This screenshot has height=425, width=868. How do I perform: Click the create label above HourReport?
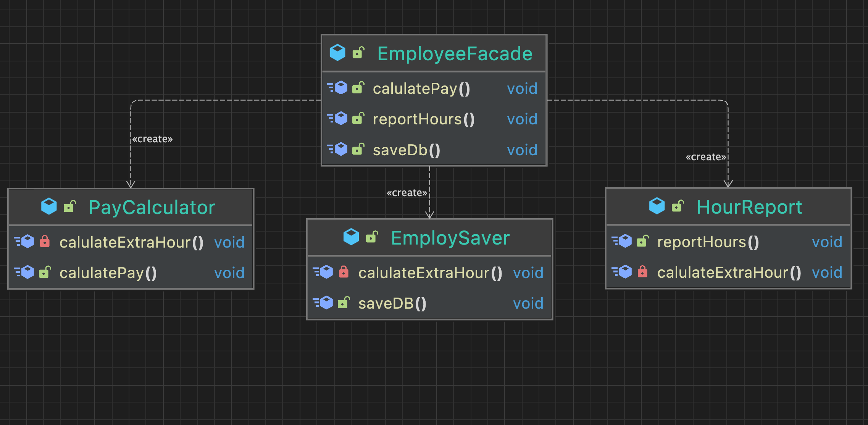(x=705, y=157)
